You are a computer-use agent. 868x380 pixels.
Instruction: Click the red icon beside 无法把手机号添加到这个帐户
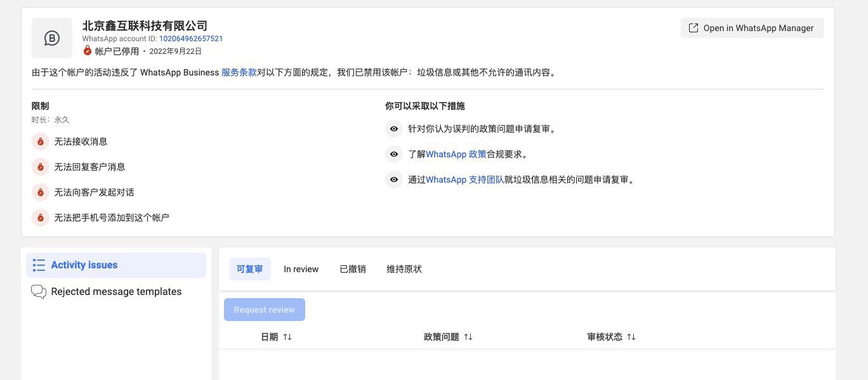(x=41, y=218)
